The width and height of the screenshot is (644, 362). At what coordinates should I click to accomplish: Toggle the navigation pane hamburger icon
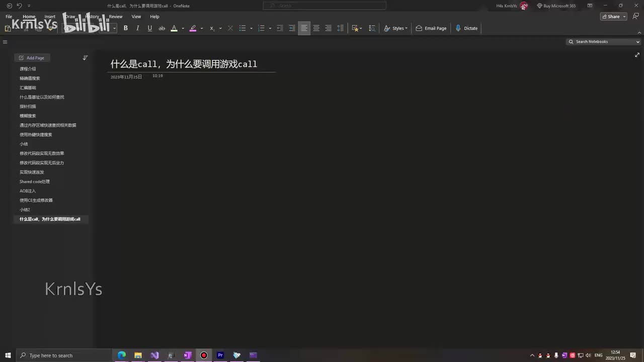click(5, 42)
